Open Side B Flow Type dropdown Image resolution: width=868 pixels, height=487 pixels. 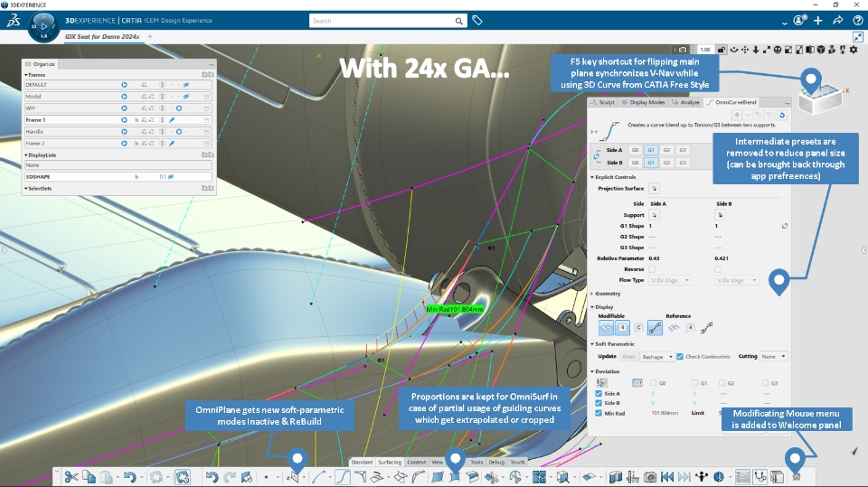click(x=736, y=281)
